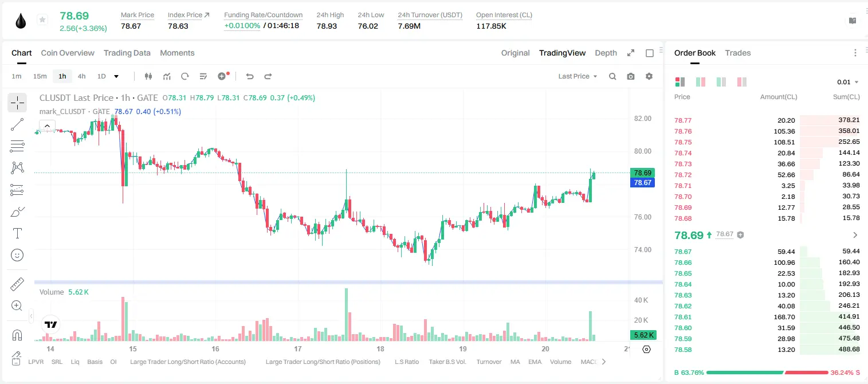Toggle the chart fullscreen expand icon
This screenshot has width=868, height=384.
(631, 53)
